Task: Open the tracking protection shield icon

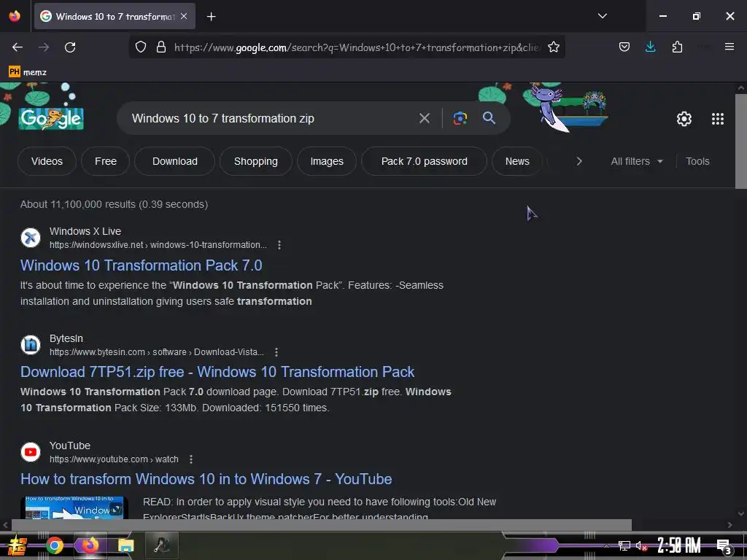Action: click(x=141, y=47)
